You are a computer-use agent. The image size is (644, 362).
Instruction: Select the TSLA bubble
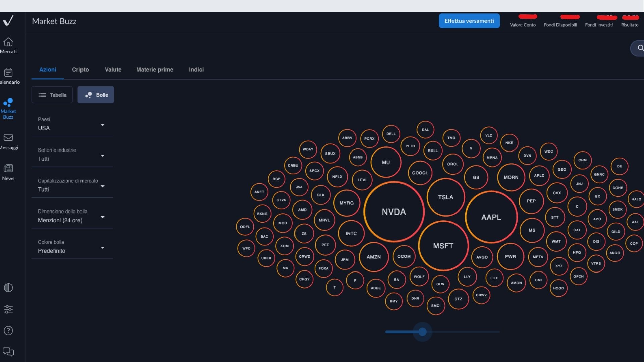445,197
